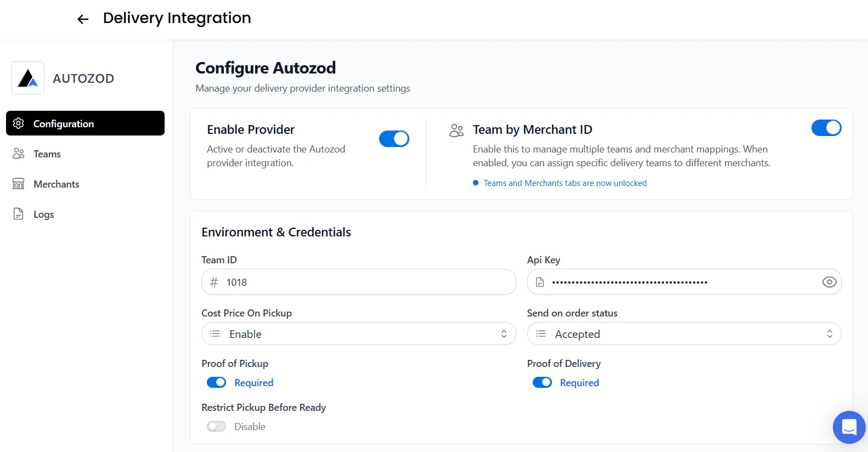Go to the Merchants tab
The width and height of the screenshot is (868, 452).
(85, 184)
